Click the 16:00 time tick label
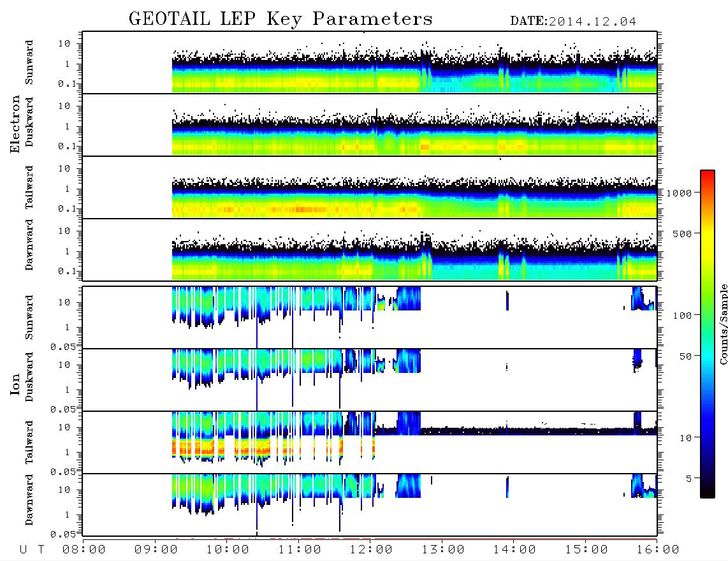The image size is (728, 561). pos(658,550)
